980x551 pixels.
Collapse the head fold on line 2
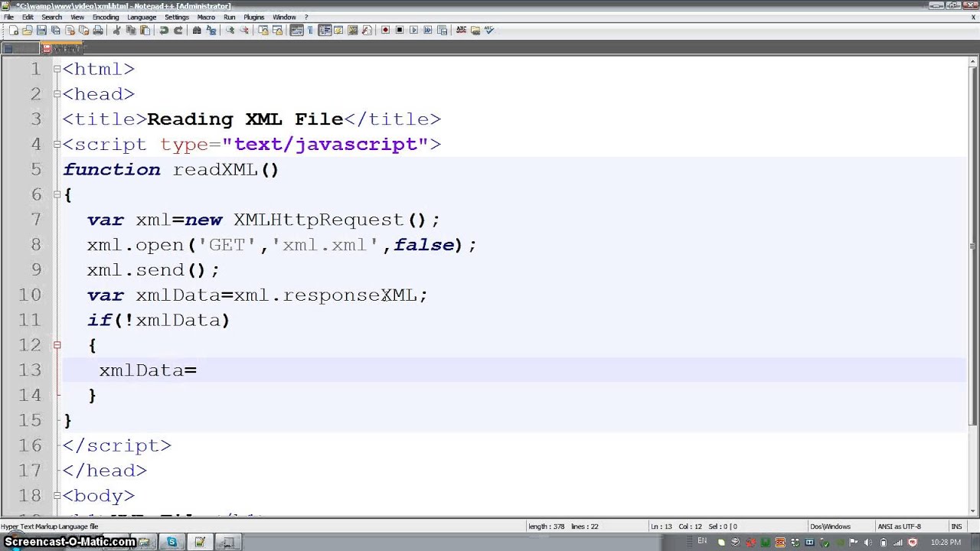tap(57, 94)
